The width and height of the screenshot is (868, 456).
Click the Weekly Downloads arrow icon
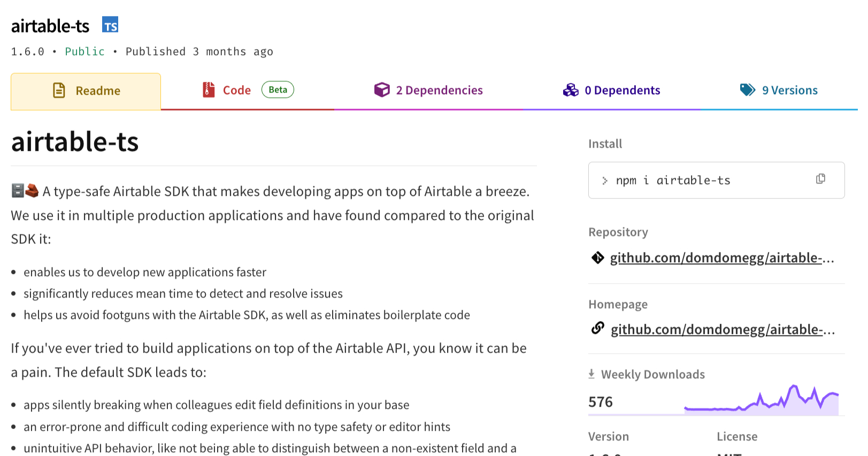(592, 374)
